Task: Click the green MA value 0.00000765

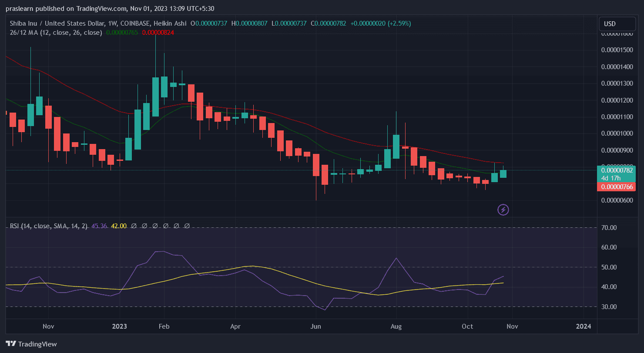Action: click(x=122, y=33)
